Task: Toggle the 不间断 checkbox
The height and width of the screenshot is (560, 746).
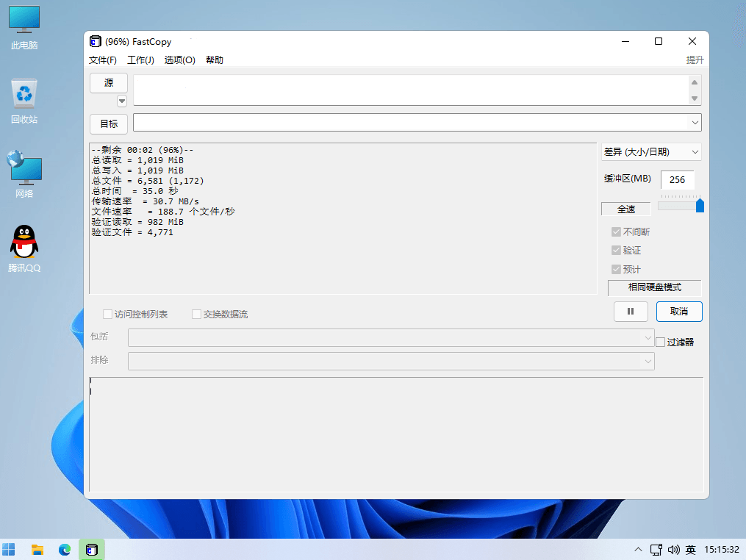Action: click(616, 231)
